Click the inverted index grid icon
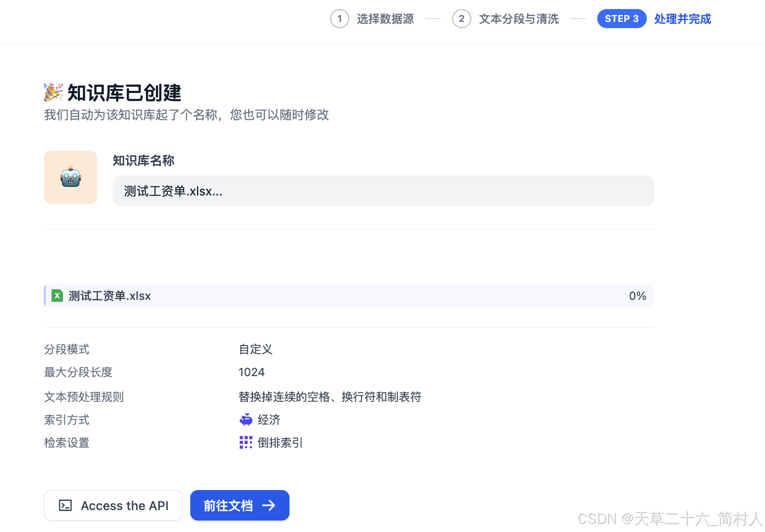The width and height of the screenshot is (765, 532). click(x=246, y=442)
